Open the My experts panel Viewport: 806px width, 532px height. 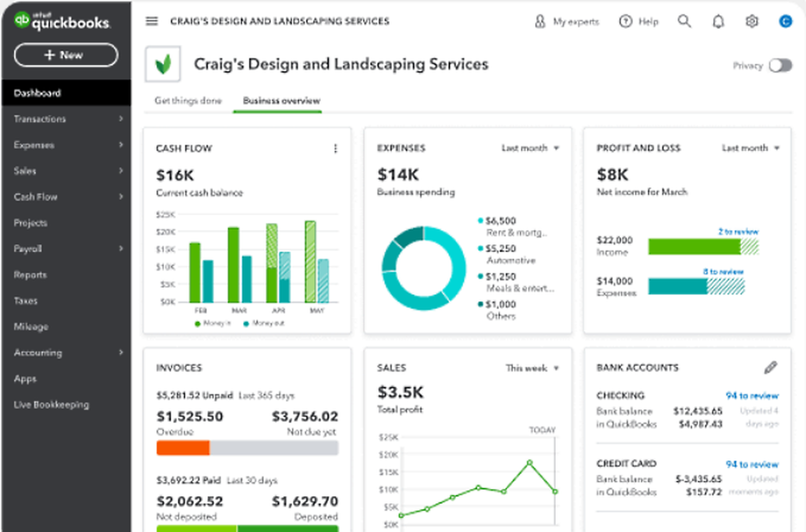pyautogui.click(x=566, y=22)
